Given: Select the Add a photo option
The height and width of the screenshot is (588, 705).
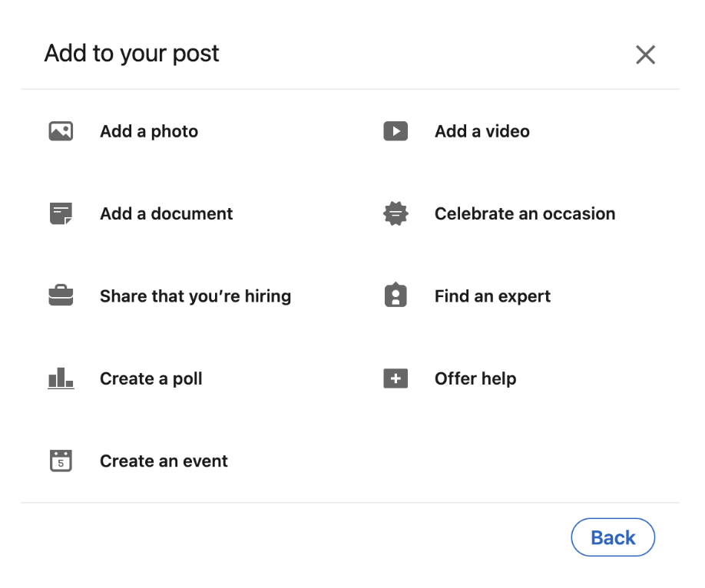Looking at the screenshot, I should 149,131.
